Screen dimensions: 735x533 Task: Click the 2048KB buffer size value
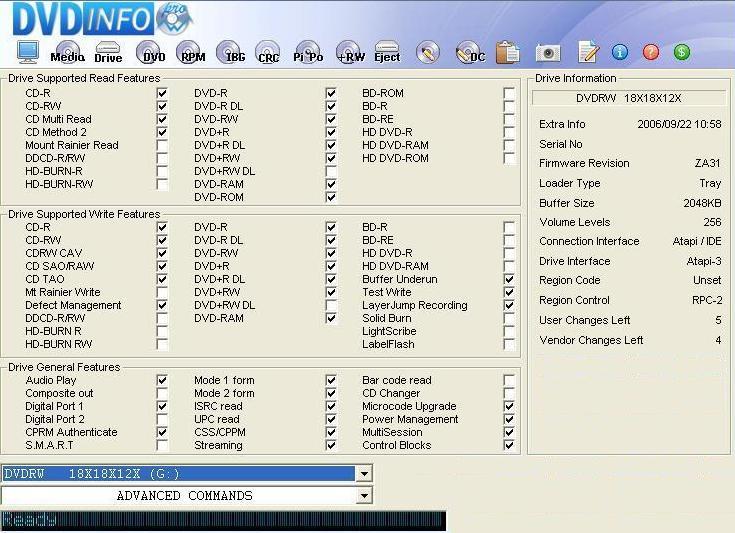702,203
